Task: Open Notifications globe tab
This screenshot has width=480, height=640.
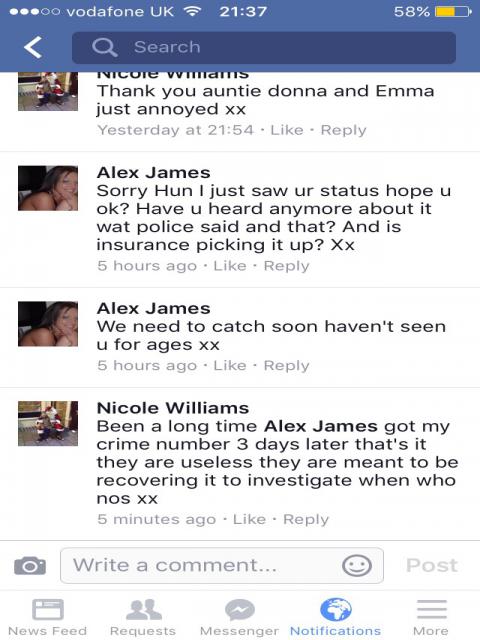Action: pos(336,618)
